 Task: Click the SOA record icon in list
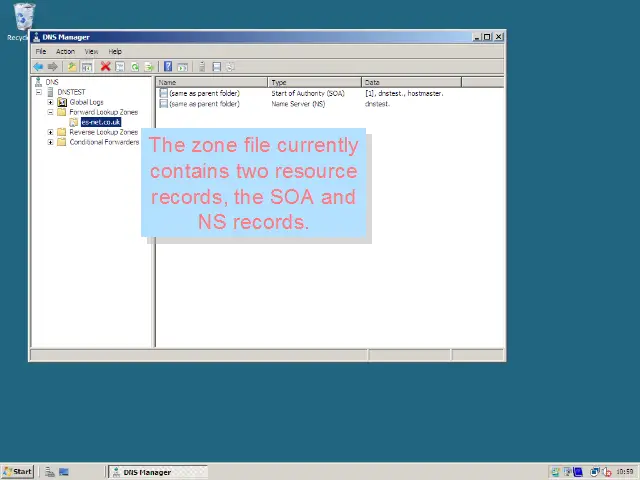pos(163,93)
